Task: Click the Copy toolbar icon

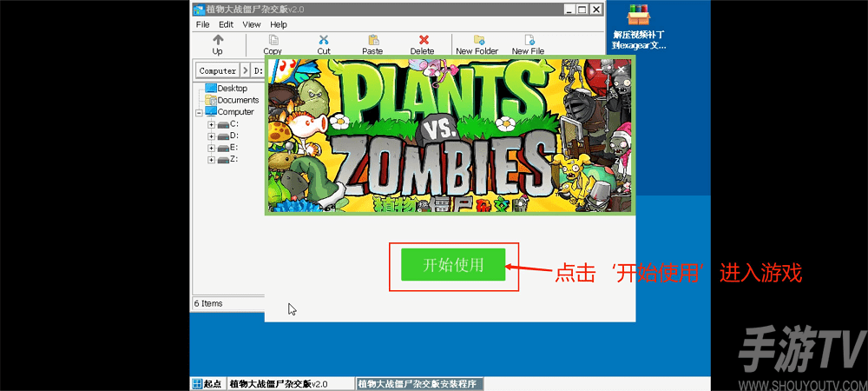Action: [x=273, y=40]
